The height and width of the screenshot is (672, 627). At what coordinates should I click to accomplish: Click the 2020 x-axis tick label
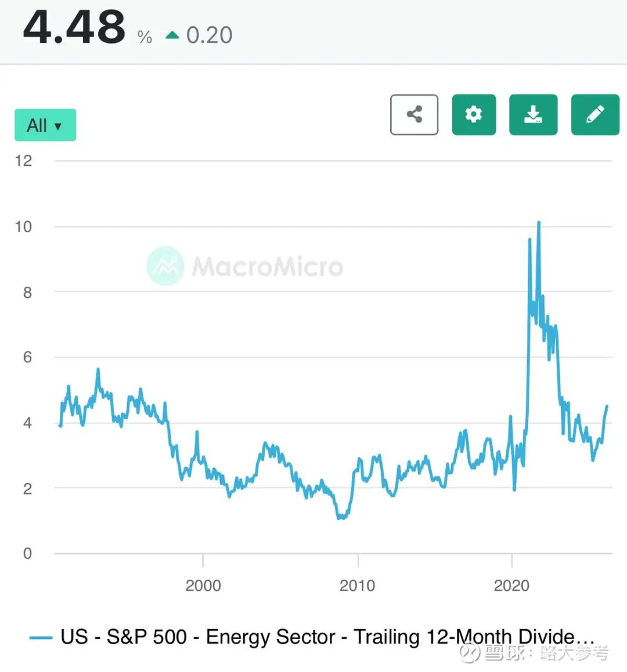(x=511, y=586)
